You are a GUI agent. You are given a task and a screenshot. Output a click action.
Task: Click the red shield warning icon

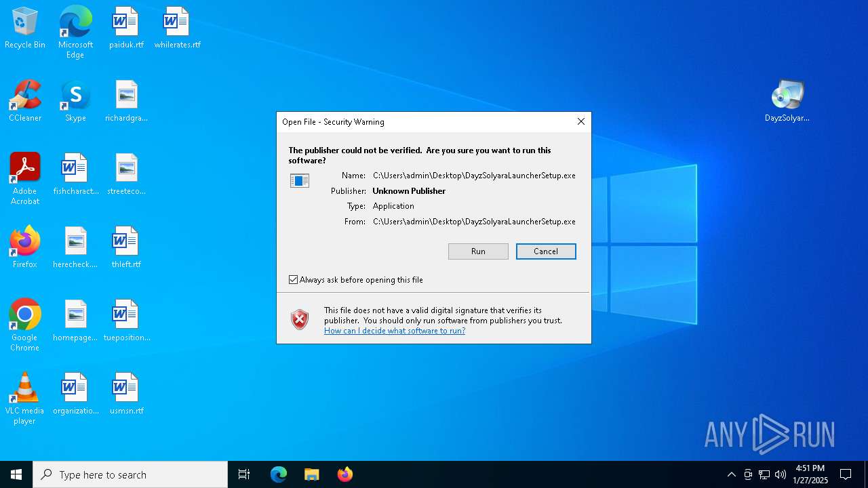(x=300, y=320)
